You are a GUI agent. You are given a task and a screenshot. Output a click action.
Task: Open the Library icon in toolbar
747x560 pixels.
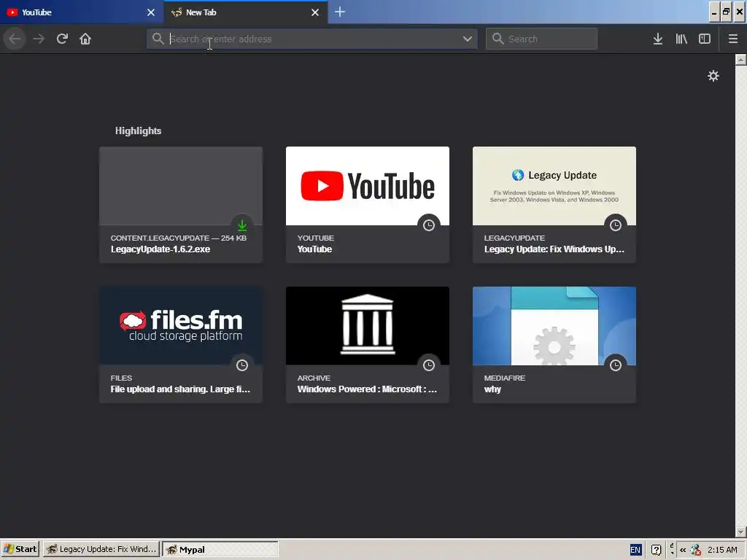tap(681, 39)
